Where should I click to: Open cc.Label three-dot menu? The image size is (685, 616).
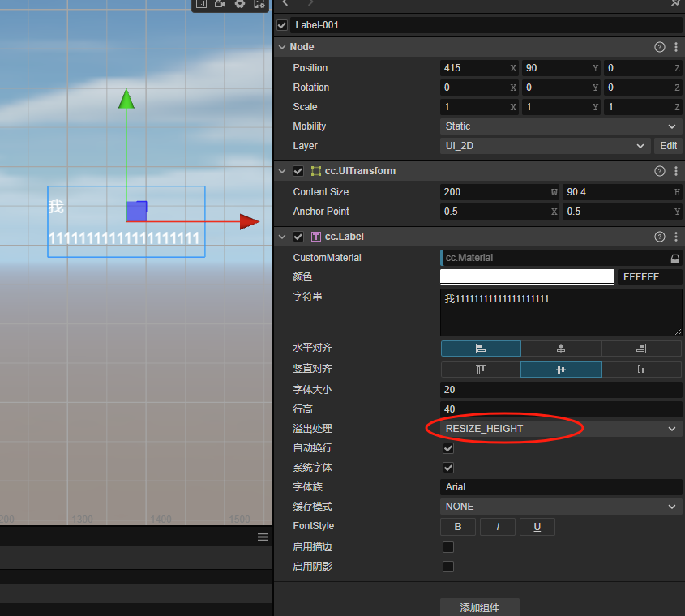(x=676, y=237)
